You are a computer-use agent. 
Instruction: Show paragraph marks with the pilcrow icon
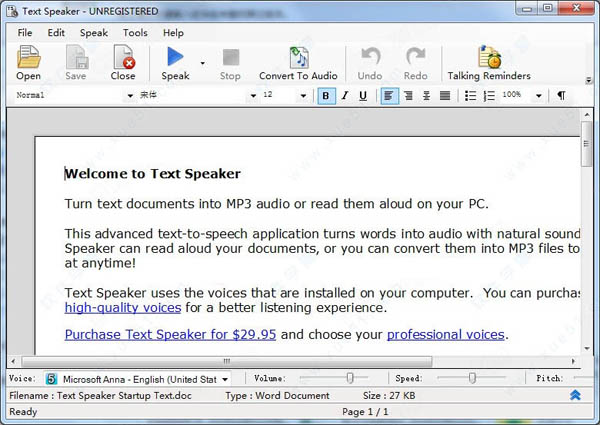(561, 96)
